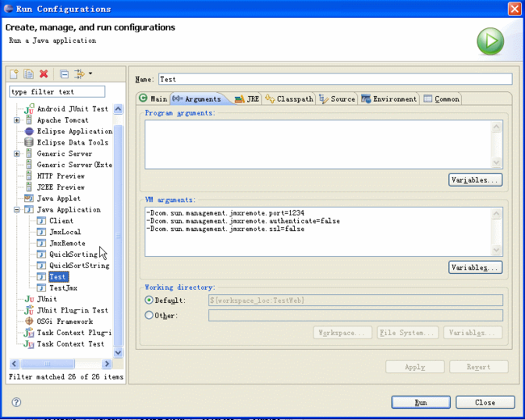Click inside the Program arguments text area
Viewport: 525px width, 420px height.
tap(318, 145)
